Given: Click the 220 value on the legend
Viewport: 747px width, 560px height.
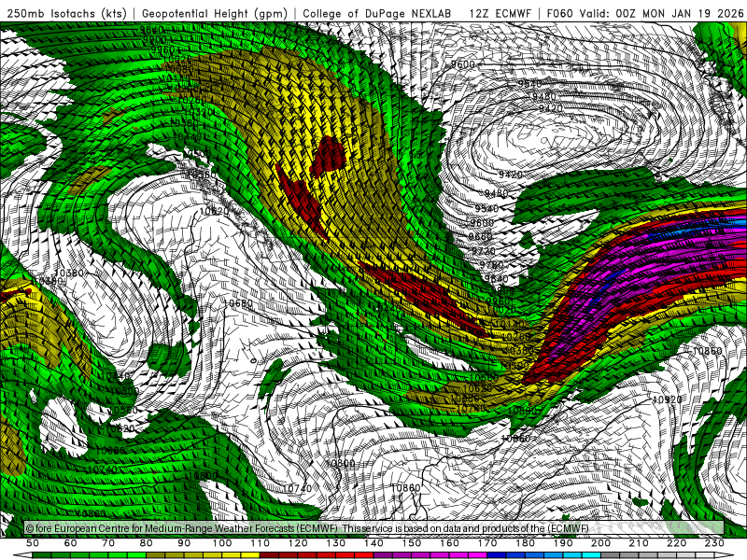Looking at the screenshot, I should 676,543.
